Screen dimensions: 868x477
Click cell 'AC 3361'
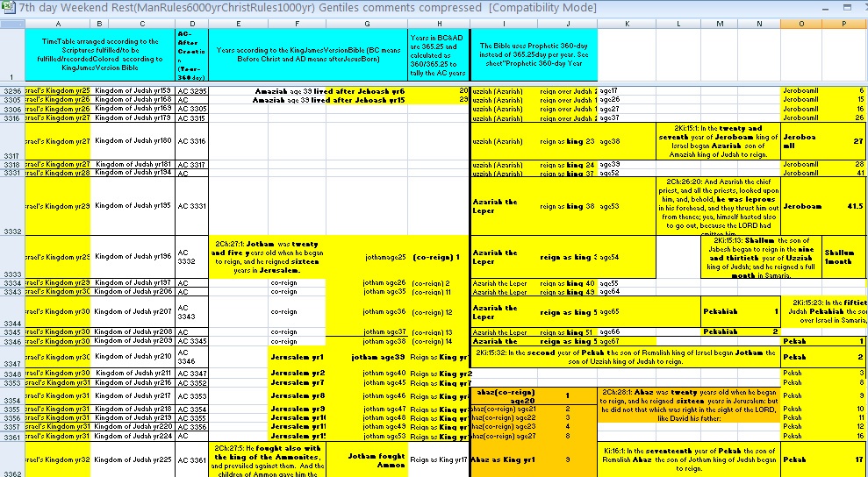(191, 459)
